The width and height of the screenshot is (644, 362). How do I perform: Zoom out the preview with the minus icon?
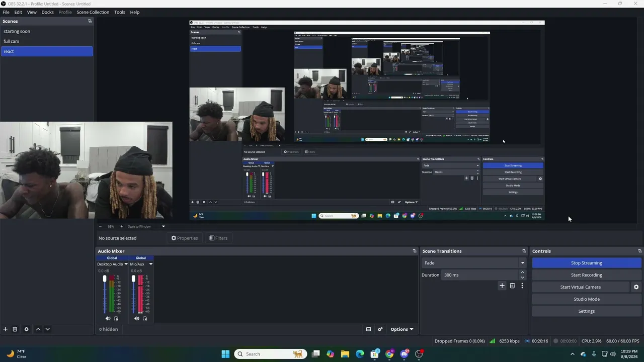tap(100, 226)
